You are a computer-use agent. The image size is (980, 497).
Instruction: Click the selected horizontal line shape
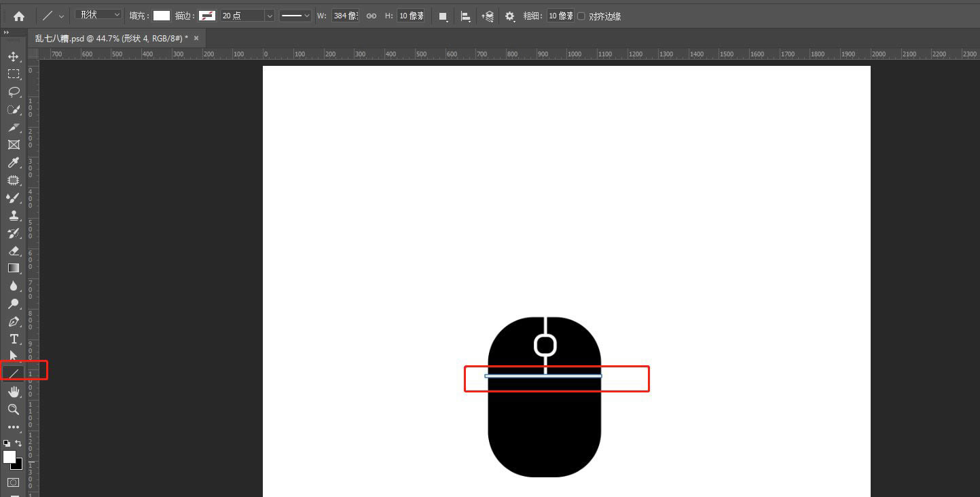point(543,375)
